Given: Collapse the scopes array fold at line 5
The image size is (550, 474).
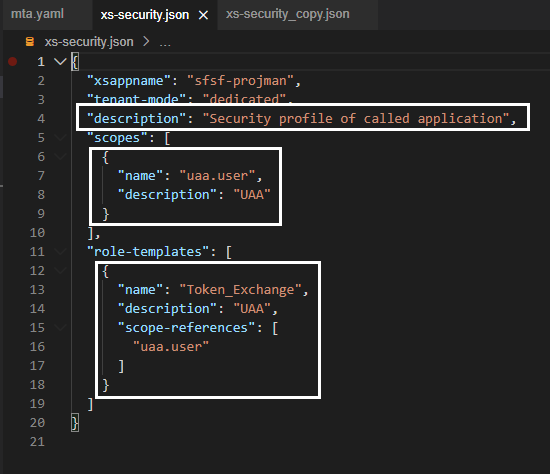Looking at the screenshot, I should tap(60, 138).
